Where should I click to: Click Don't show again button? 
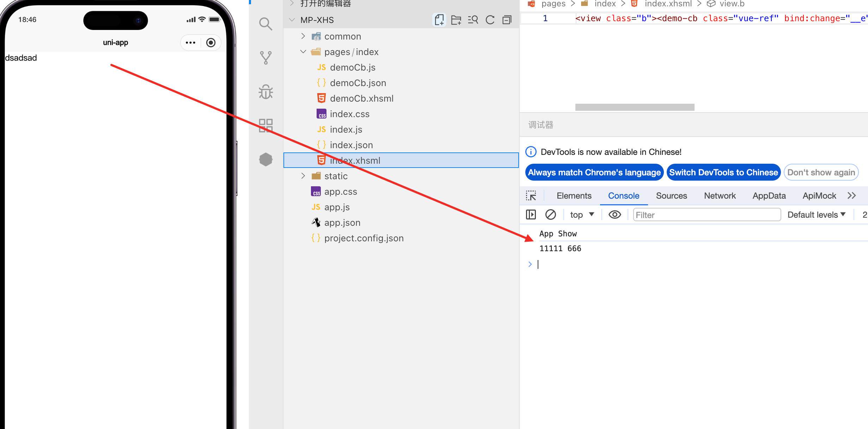821,172
